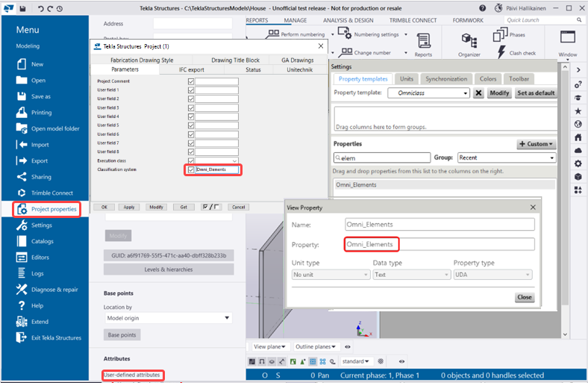Delete property template with X button
Viewport: 588px width, 383px height.
click(x=478, y=93)
